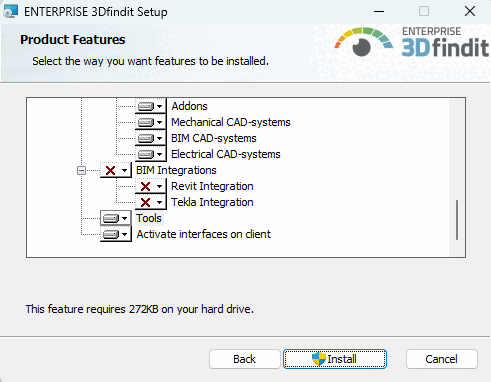Select the Mechanical CAD-systems label
The width and height of the screenshot is (491, 382).
click(231, 122)
